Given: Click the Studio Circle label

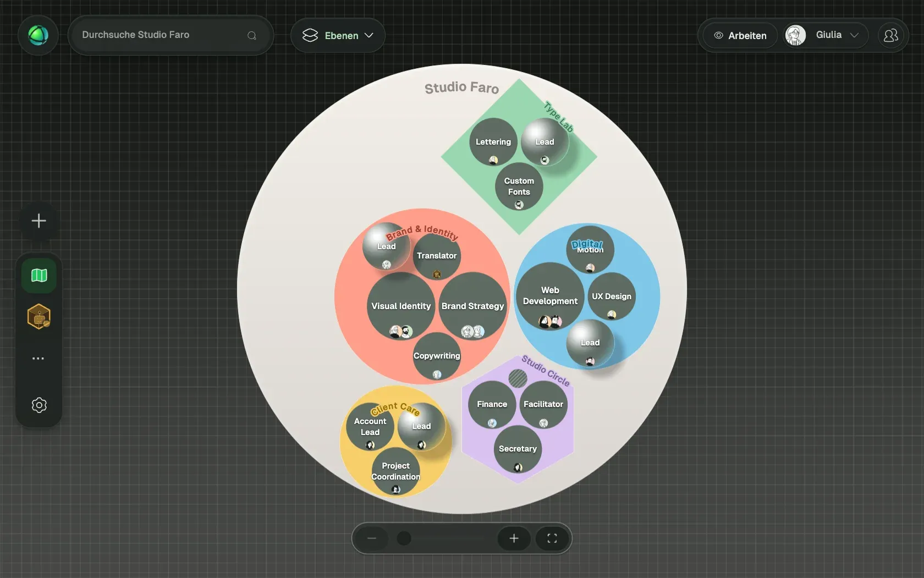Looking at the screenshot, I should (546, 371).
